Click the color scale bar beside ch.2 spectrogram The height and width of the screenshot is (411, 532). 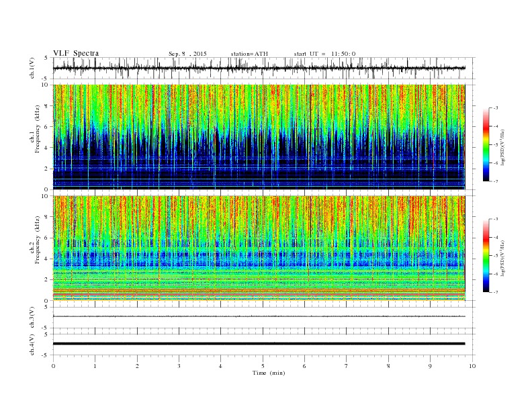point(486,255)
